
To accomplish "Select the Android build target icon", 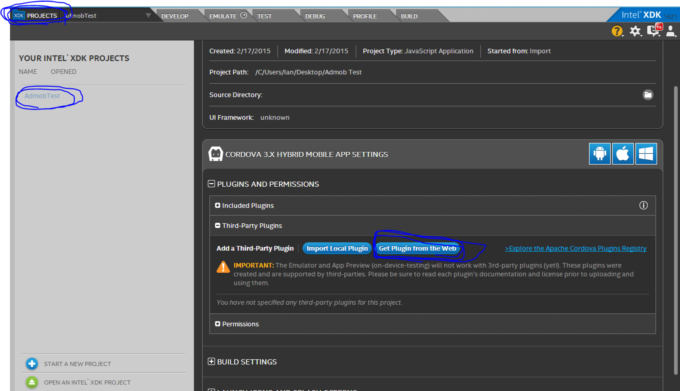I will 600,154.
